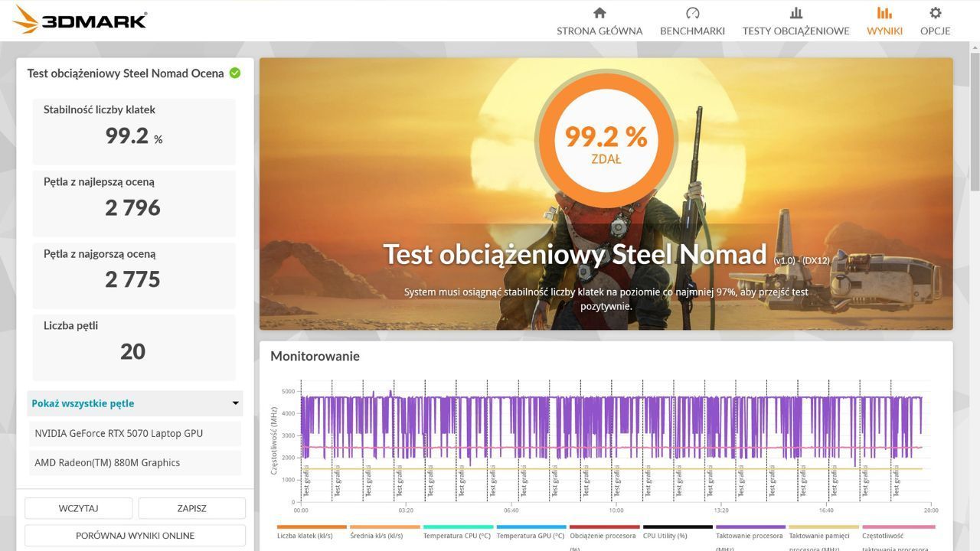The width and height of the screenshot is (980, 551).
Task: Select AMD Radeon 880M Graphics entry
Action: click(x=135, y=462)
